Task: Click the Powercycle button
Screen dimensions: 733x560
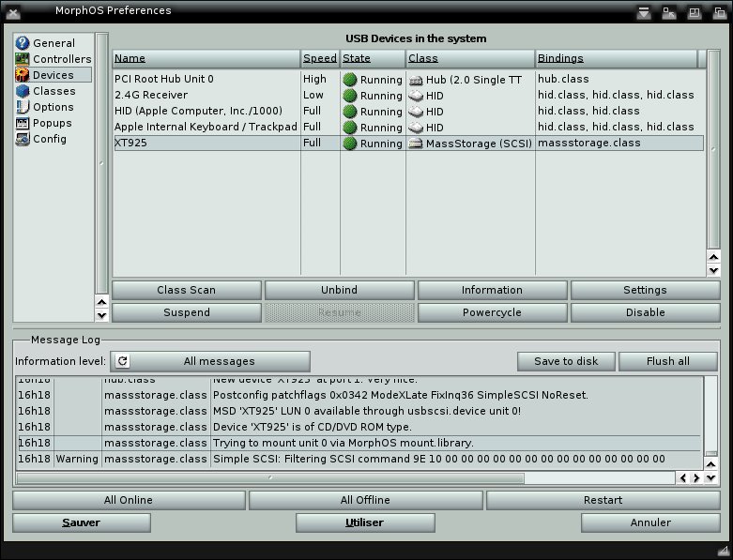Action: click(x=492, y=312)
